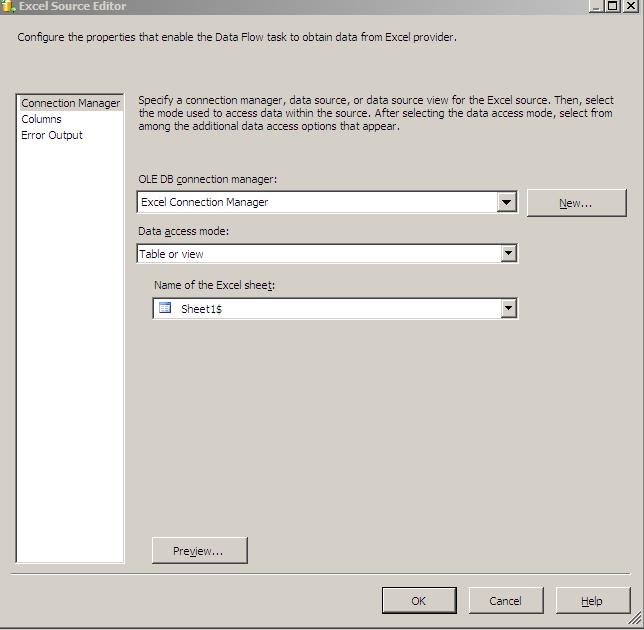Open the Error Output page
The image size is (644, 630).
point(52,135)
